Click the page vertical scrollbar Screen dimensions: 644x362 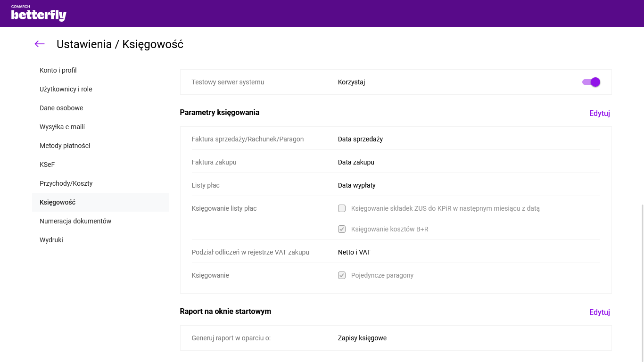(642, 283)
